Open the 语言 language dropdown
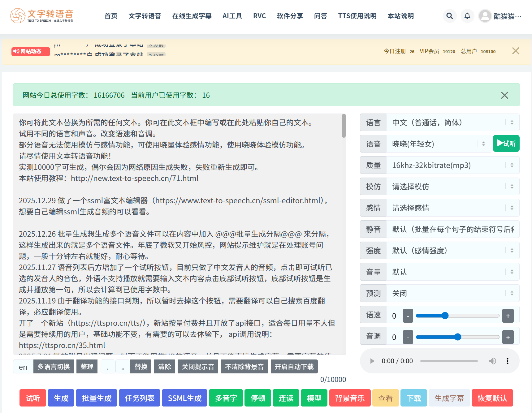Image resolution: width=532 pixels, height=413 pixels. (x=452, y=123)
